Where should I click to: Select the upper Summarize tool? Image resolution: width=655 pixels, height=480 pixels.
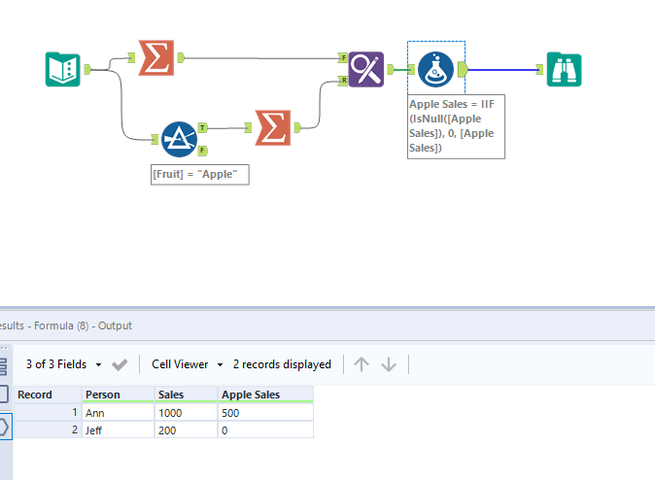pos(156,58)
